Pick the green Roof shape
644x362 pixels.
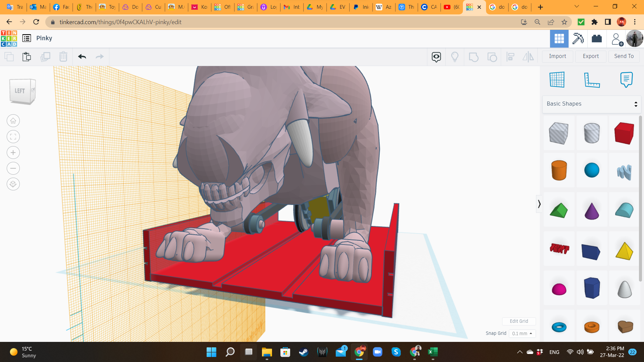[x=559, y=210]
